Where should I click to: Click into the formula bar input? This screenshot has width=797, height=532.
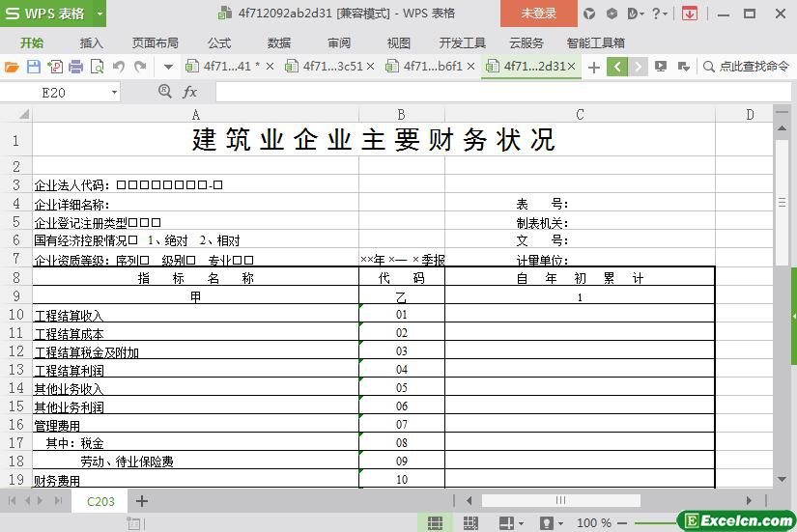tap(503, 93)
